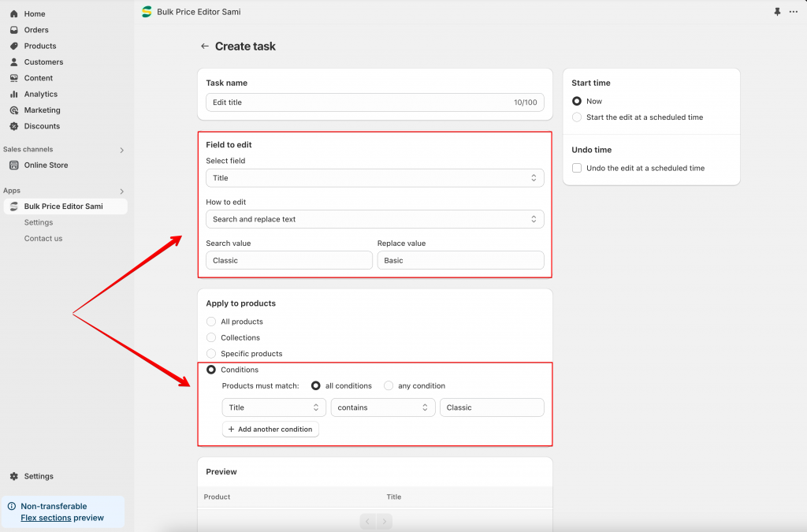Click the Bulk Price Editor header logo
Image resolution: width=807 pixels, height=532 pixels.
[x=147, y=12]
